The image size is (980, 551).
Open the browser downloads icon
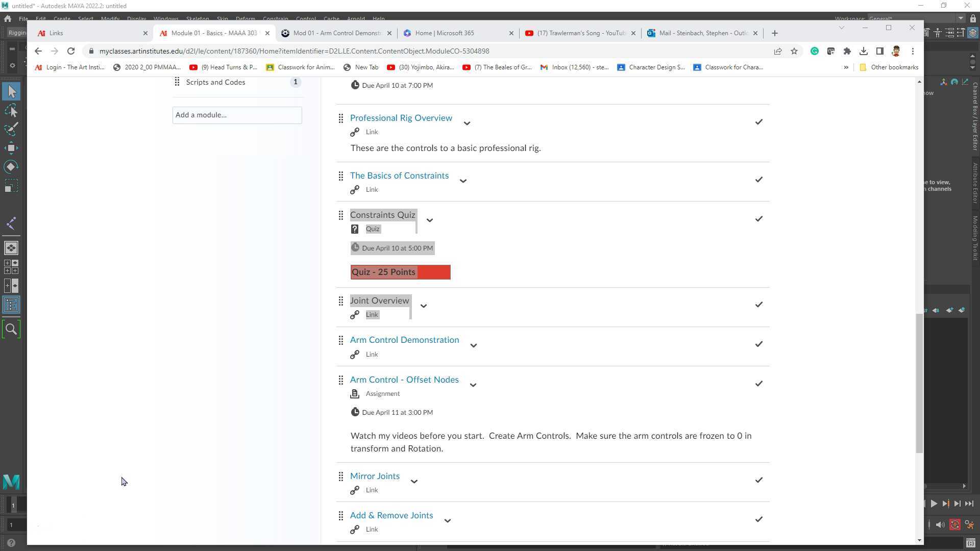point(864,51)
